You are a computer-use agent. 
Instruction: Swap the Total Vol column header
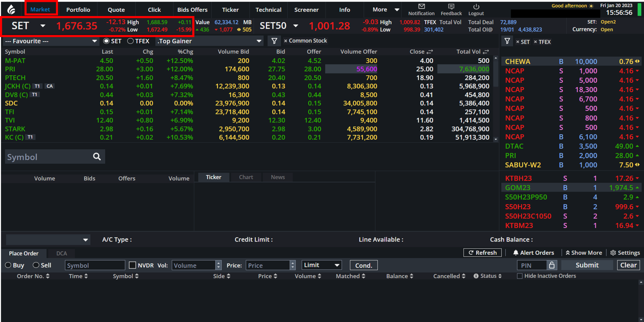(x=486, y=52)
